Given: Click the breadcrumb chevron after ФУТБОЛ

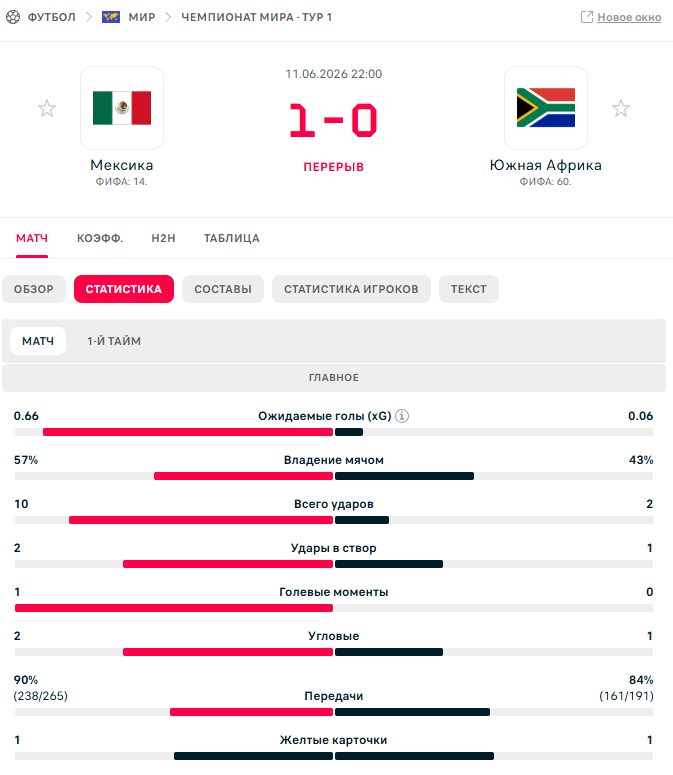Looking at the screenshot, I should tap(89, 17).
